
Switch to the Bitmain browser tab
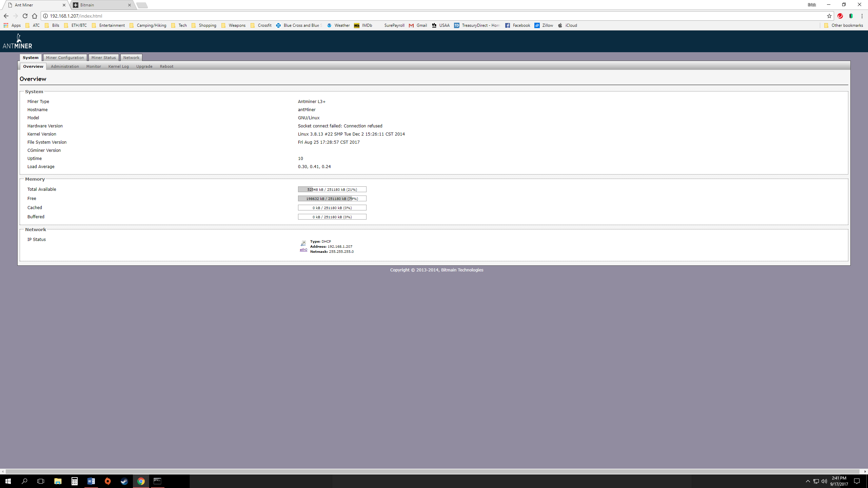102,5
